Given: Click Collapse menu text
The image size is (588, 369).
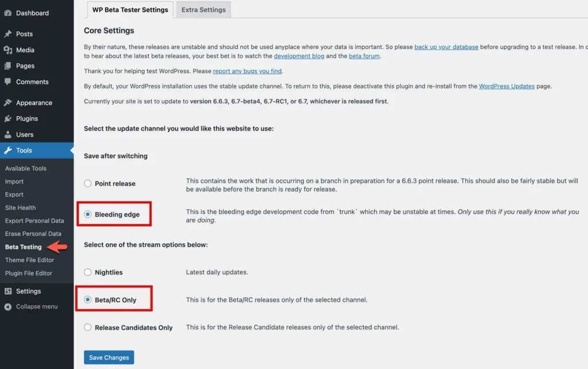Looking at the screenshot, I should [37, 307].
